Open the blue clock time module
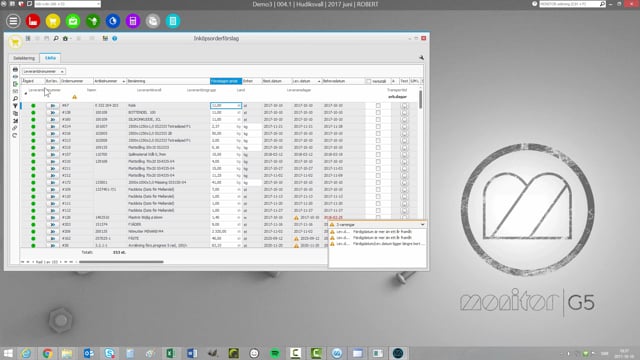Viewport: 640px width, 360px height. pyautogui.click(x=113, y=21)
